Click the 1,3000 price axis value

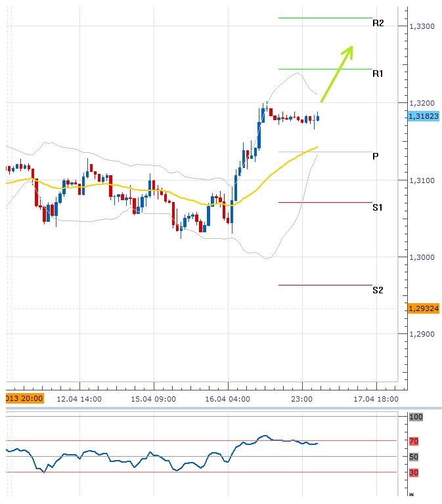coord(422,257)
